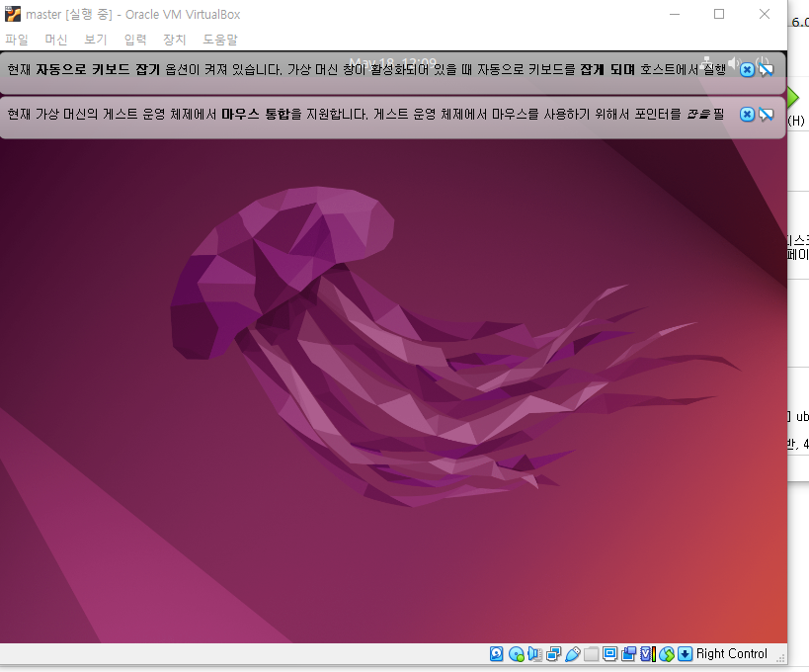This screenshot has height=672, width=809.
Task: Click the Right Control host key label
Action: tap(732, 654)
